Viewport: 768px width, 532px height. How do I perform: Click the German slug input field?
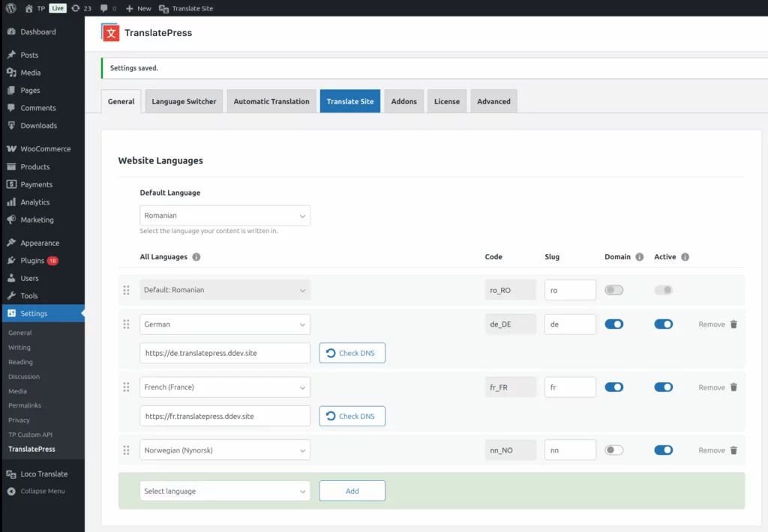pos(570,324)
